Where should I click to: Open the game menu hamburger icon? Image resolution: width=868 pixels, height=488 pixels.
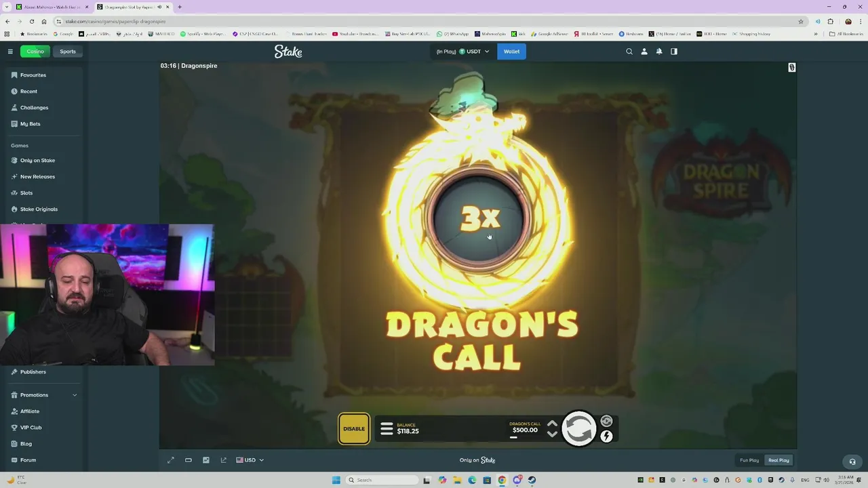pyautogui.click(x=387, y=428)
